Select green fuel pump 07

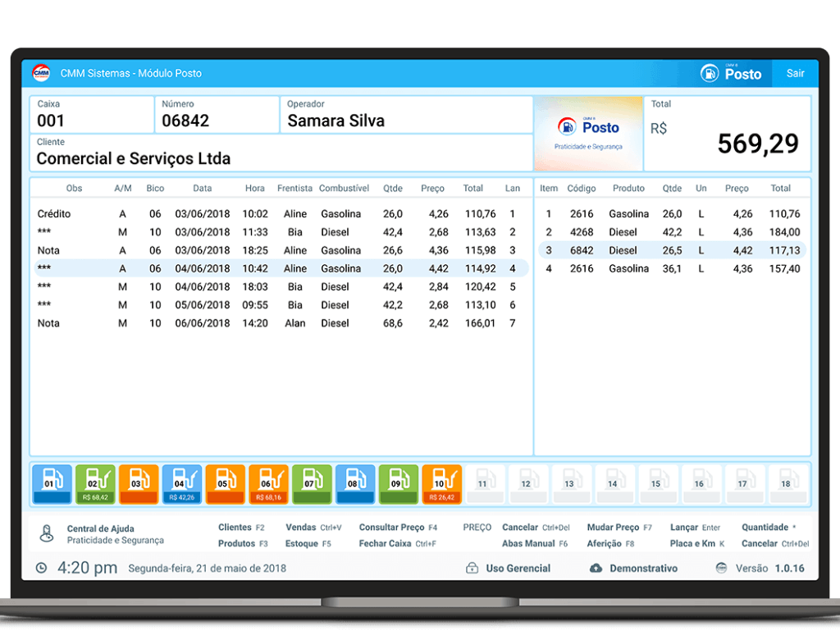coord(312,484)
